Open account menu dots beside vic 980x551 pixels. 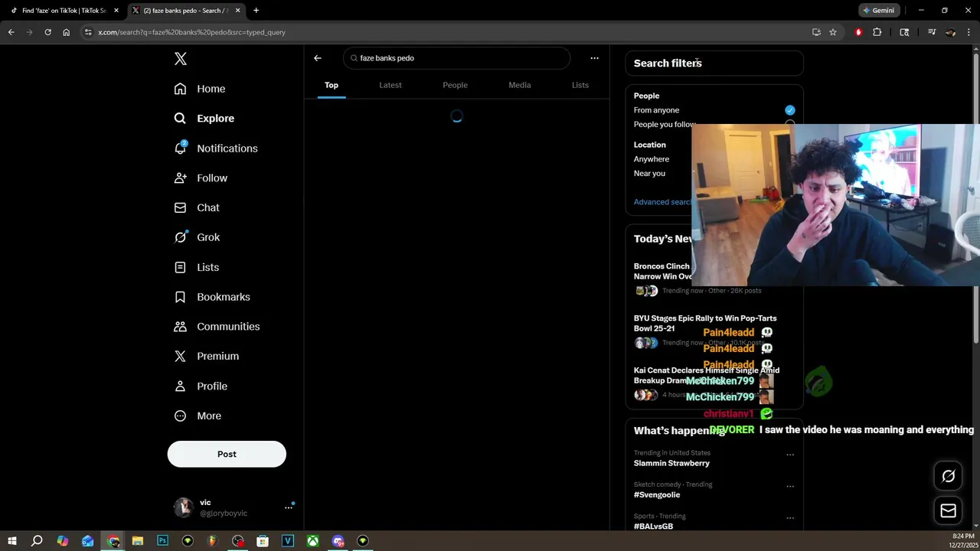(289, 507)
